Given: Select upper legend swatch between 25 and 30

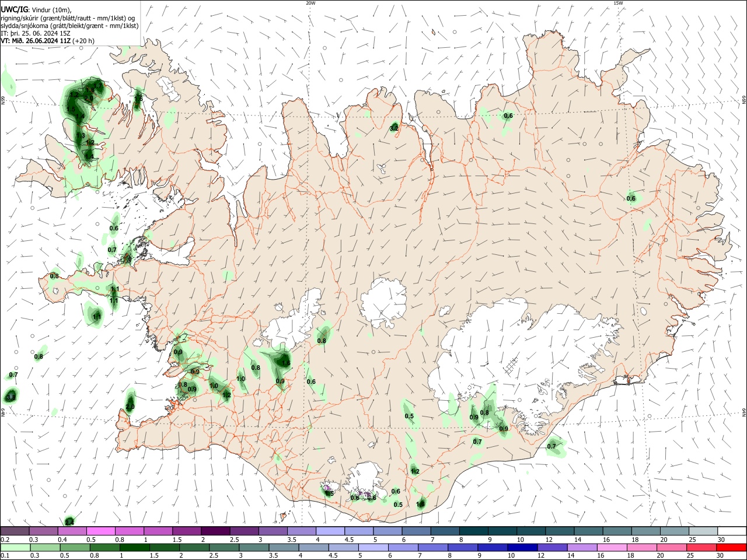Looking at the screenshot, I should tap(703, 531).
